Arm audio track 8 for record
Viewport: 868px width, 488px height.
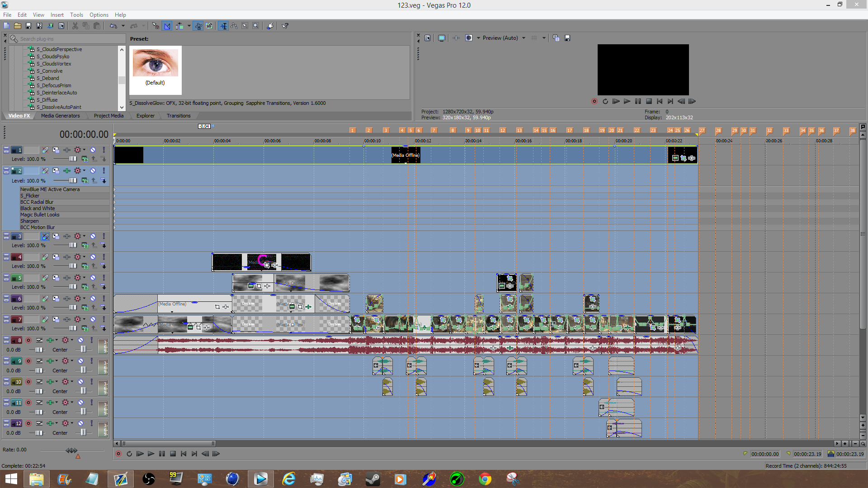pyautogui.click(x=28, y=340)
